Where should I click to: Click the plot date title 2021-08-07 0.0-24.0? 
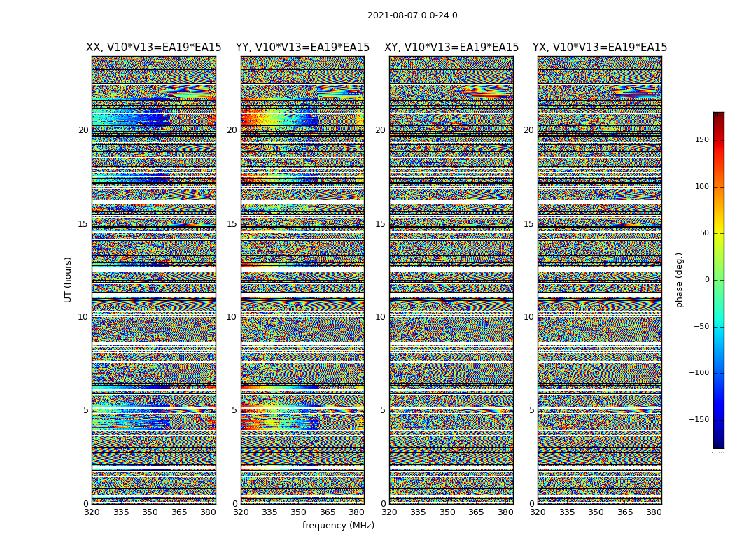click(412, 15)
